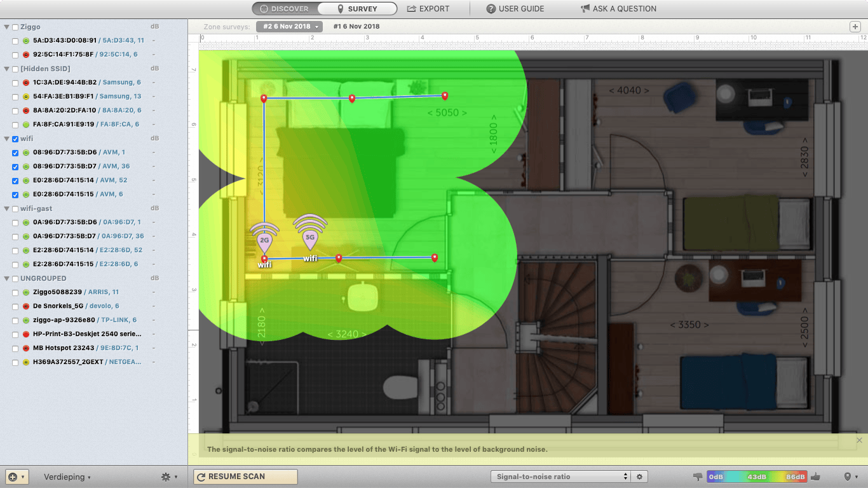
Task: Open the #2 6 Nov 2018 survey dropdown
Action: (290, 27)
